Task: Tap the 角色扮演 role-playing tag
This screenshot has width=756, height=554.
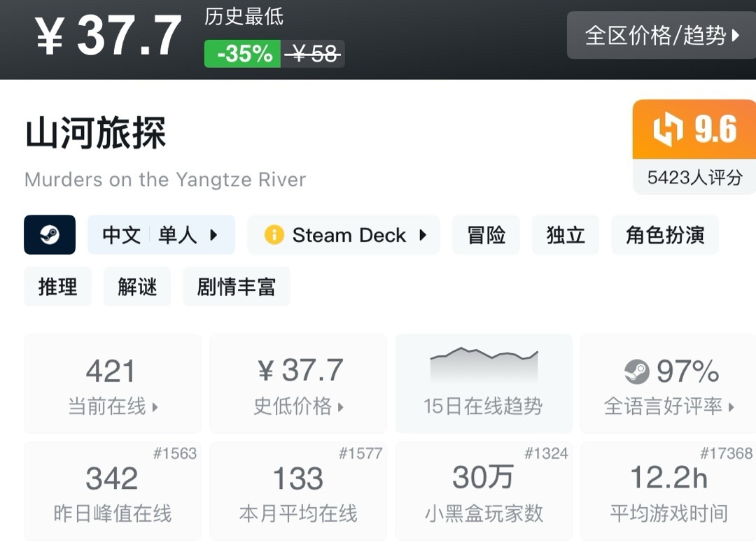Action: [665, 235]
